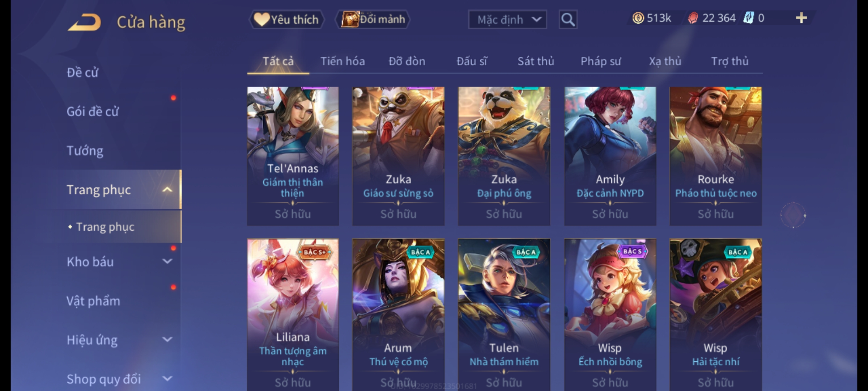This screenshot has height=391, width=868.
Task: Tap the plus icon to add currency
Action: click(x=801, y=18)
